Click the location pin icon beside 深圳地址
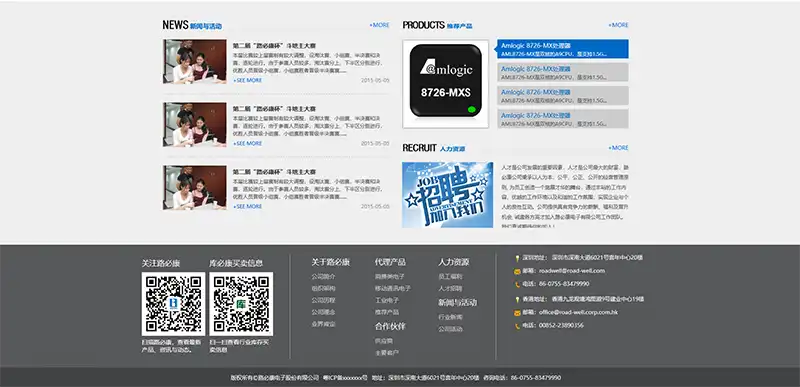Image resolution: width=800 pixels, height=387 pixels. [517, 259]
